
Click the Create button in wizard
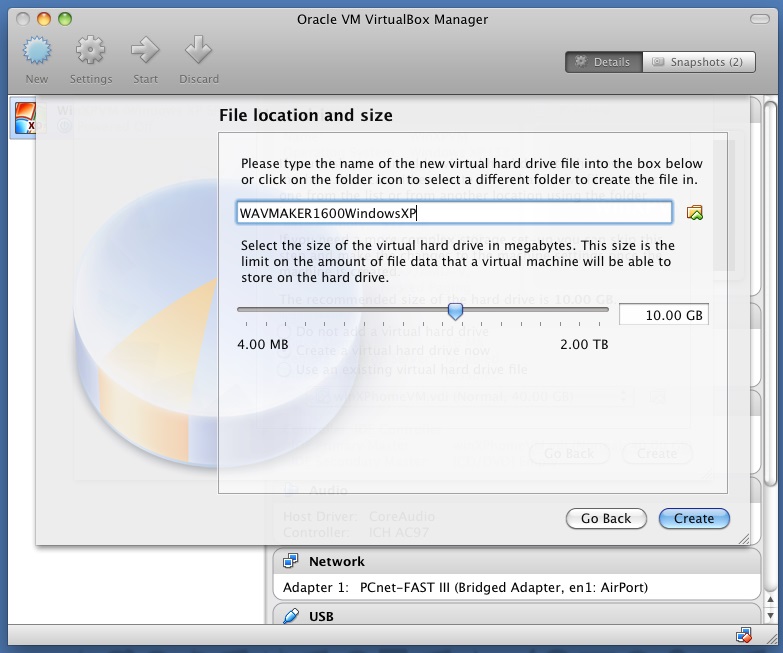pyautogui.click(x=694, y=519)
